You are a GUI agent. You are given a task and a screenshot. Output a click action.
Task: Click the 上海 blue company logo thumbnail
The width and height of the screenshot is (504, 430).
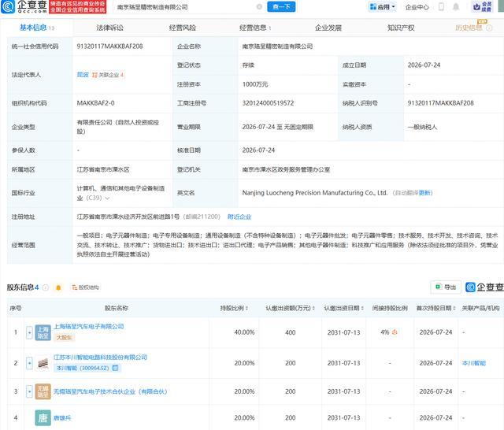tap(43, 332)
